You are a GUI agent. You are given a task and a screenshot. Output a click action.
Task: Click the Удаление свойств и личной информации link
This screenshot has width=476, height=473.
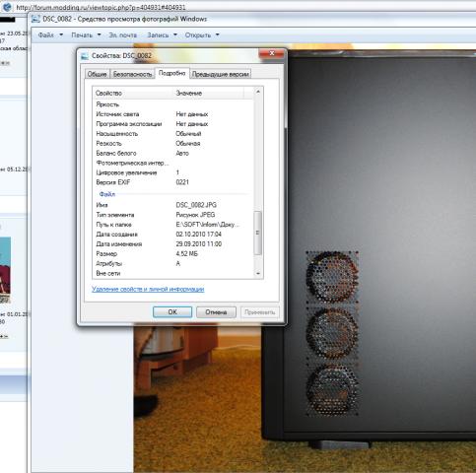(x=148, y=289)
